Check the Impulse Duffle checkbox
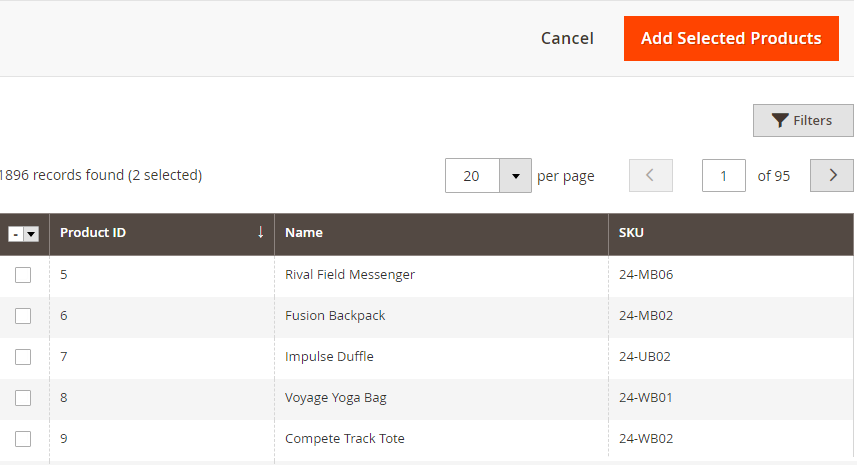The width and height of the screenshot is (857, 465). 23,357
